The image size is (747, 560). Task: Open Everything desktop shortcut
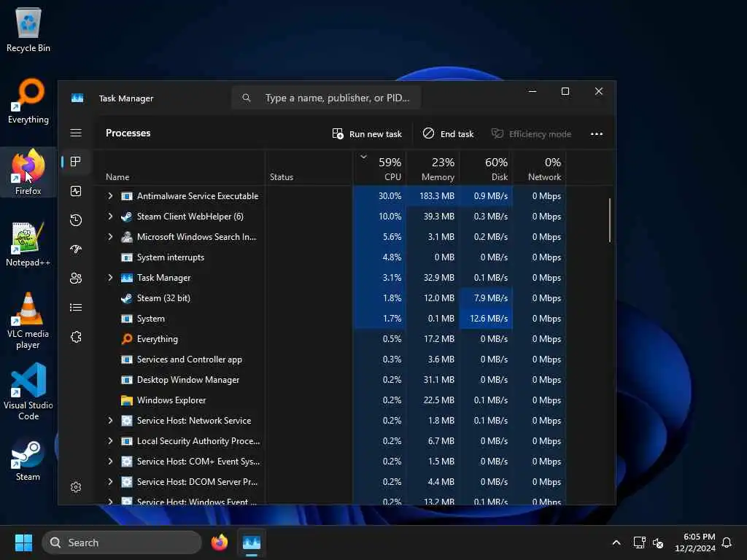click(x=28, y=101)
